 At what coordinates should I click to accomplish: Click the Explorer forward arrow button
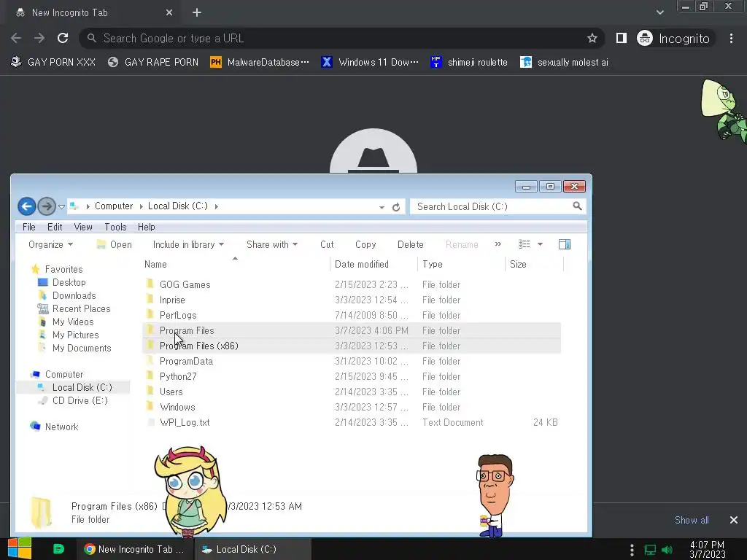[x=47, y=206]
